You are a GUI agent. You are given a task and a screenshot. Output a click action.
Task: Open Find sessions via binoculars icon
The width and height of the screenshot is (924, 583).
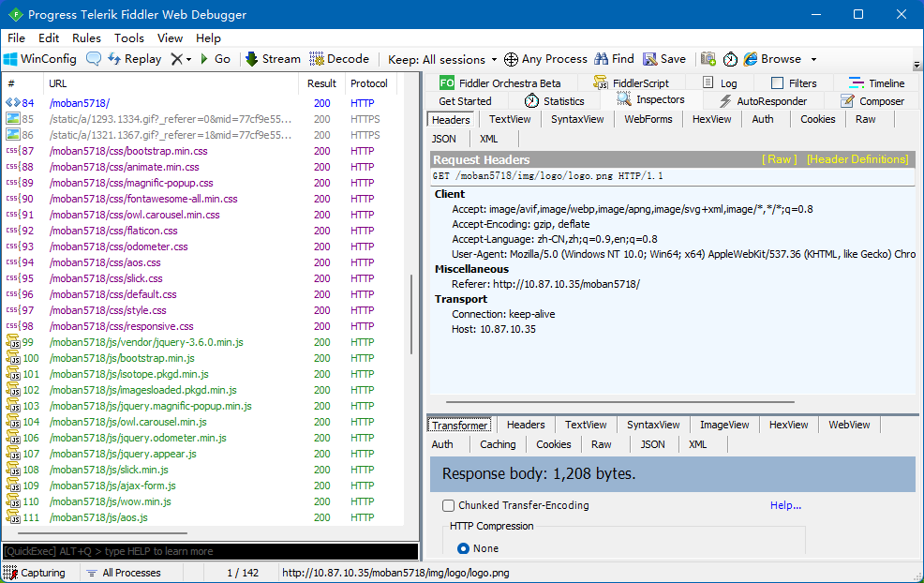tap(614, 59)
